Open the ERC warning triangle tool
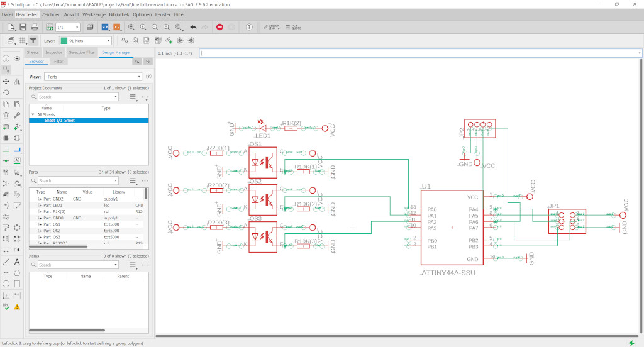This screenshot has width=644, height=347. click(x=17, y=307)
